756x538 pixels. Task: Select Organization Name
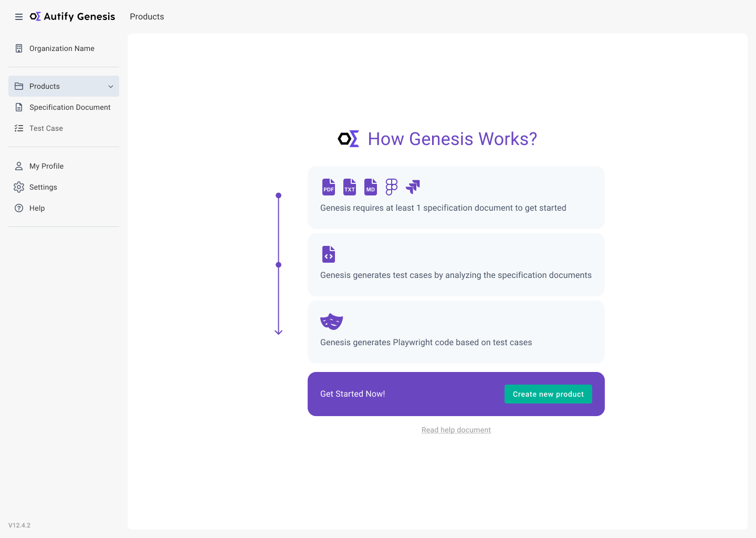click(x=64, y=48)
